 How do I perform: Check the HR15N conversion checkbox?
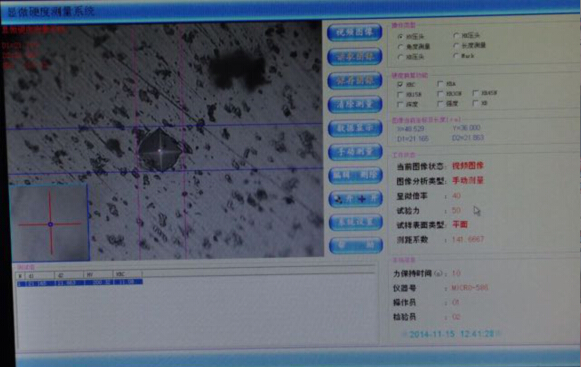coord(400,95)
